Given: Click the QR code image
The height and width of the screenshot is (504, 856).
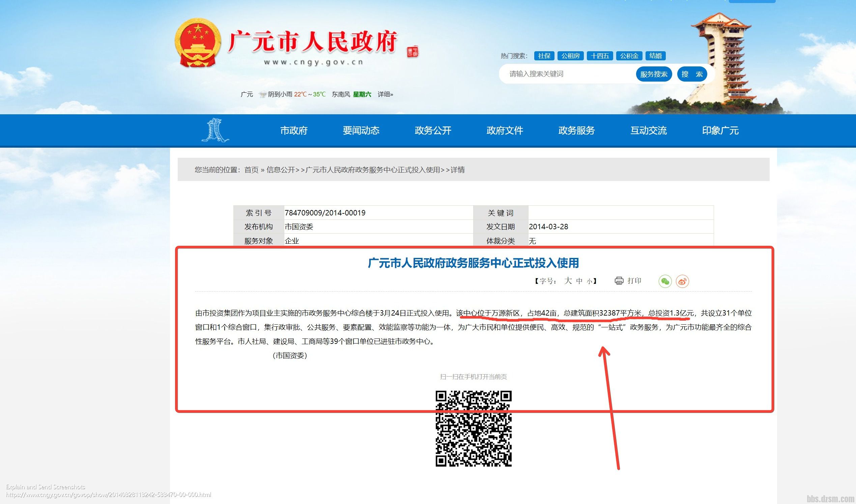Looking at the screenshot, I should (x=473, y=428).
